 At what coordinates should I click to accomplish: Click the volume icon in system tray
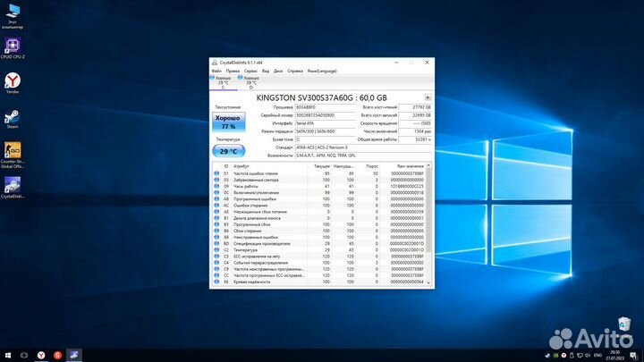pyautogui.click(x=588, y=356)
